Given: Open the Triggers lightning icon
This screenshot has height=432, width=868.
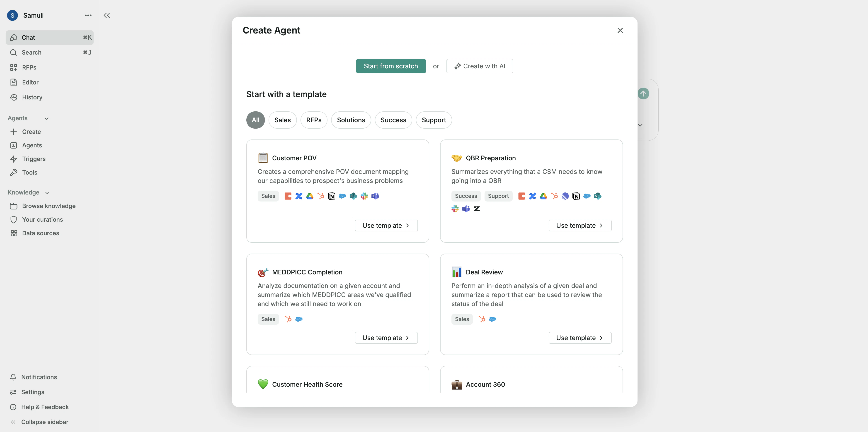Looking at the screenshot, I should [13, 159].
